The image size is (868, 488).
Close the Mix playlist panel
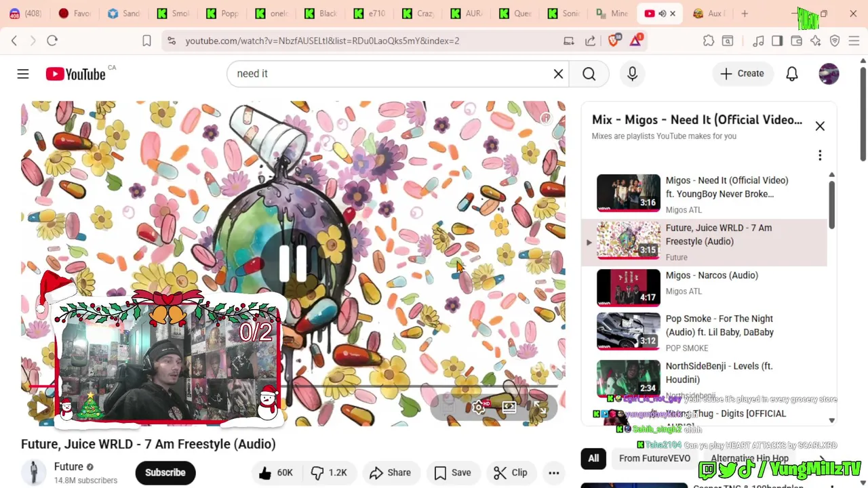(820, 126)
